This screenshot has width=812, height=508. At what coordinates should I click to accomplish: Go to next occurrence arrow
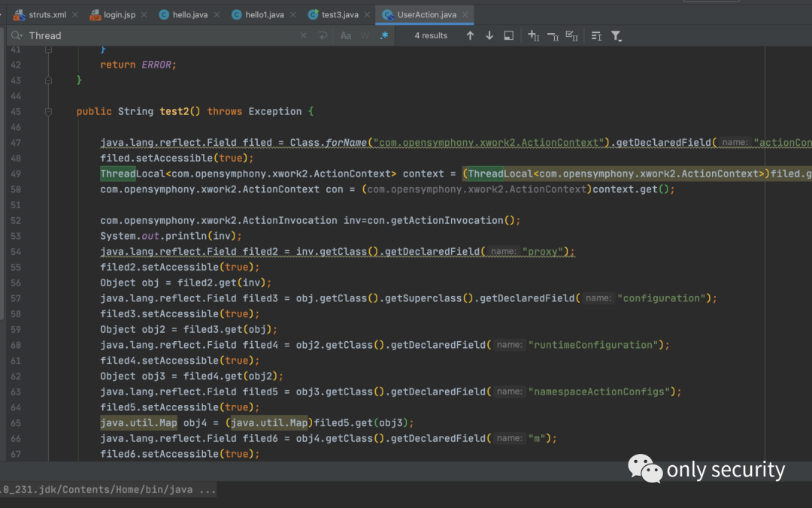pyautogui.click(x=489, y=36)
